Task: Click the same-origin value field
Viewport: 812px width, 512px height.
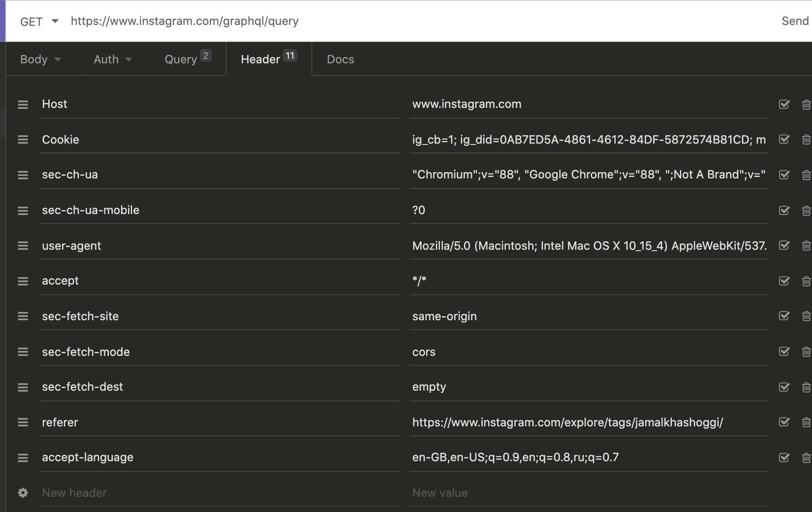Action: point(589,316)
